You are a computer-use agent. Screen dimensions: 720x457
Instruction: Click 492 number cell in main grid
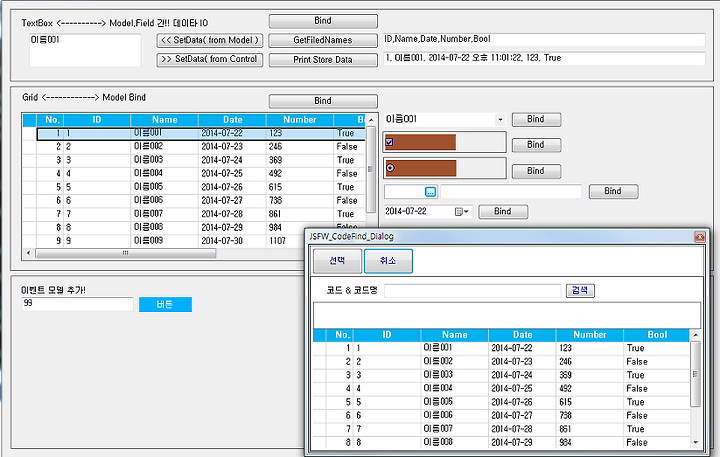[x=300, y=174]
